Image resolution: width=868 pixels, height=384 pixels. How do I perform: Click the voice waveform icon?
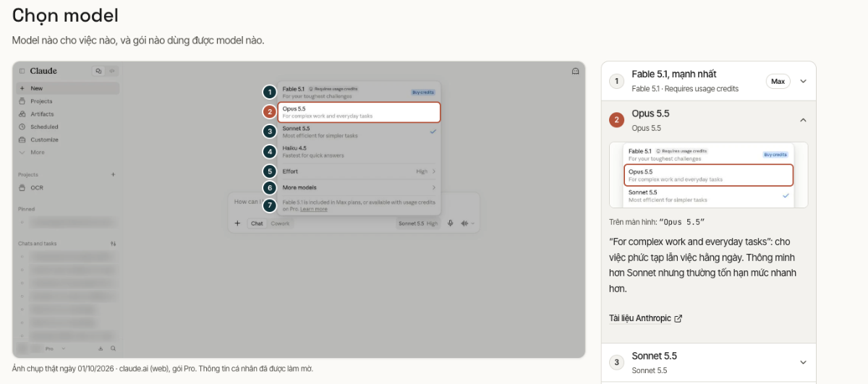[x=464, y=223]
